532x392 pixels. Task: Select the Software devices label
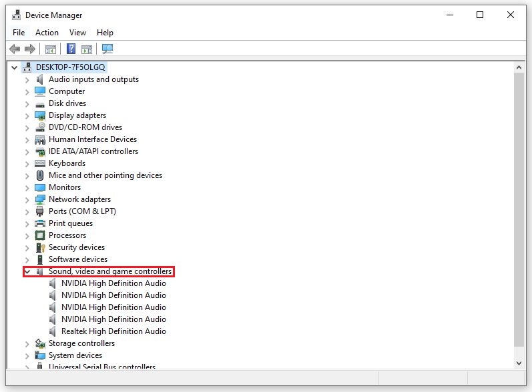pos(78,259)
